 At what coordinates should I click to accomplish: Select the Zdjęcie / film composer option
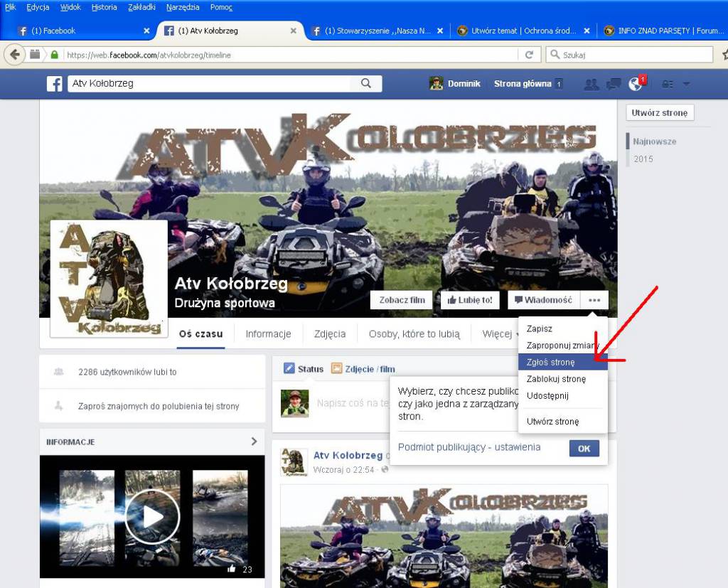[x=363, y=369]
